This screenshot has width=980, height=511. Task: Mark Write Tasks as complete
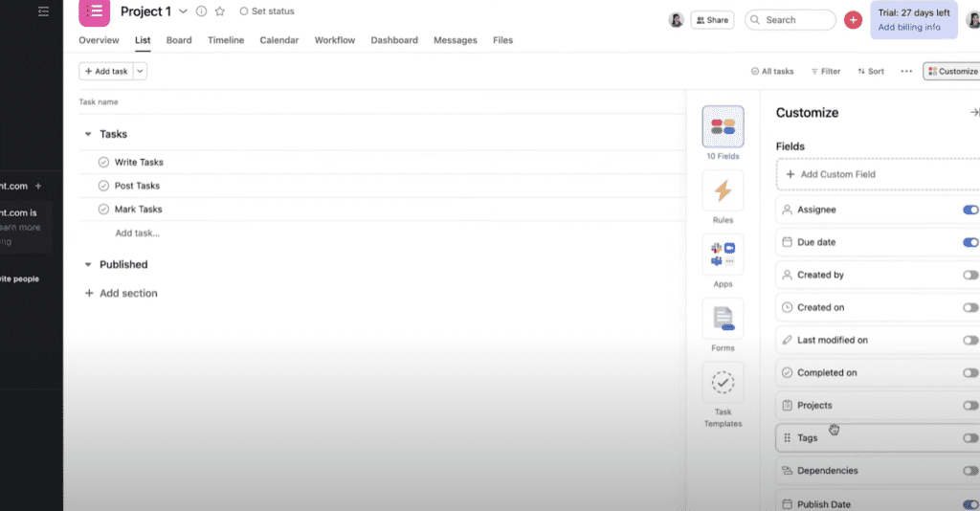[x=104, y=163]
